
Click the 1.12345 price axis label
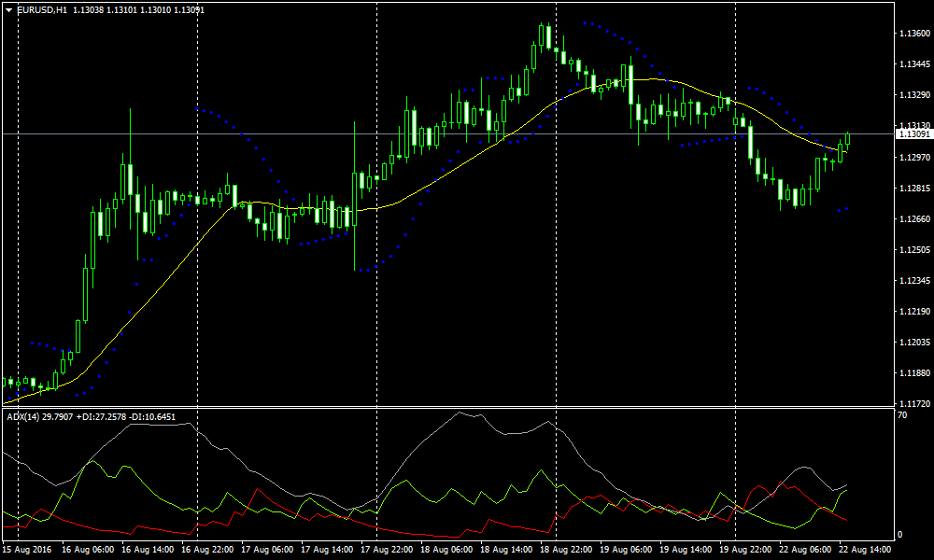tap(914, 281)
